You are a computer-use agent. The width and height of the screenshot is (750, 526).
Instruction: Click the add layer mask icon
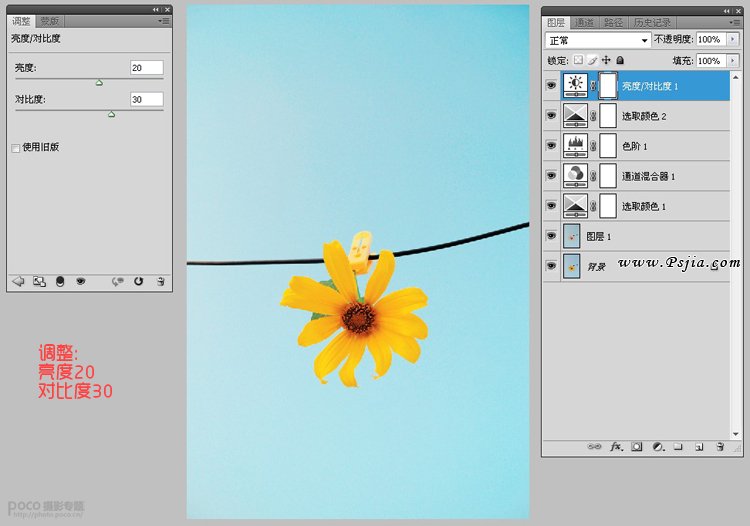coord(638,447)
